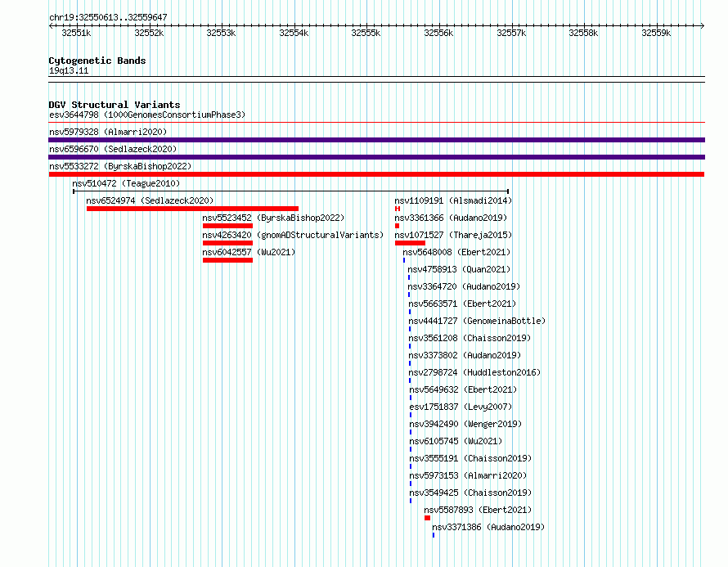Click the nsv3561208 (Chaisson2019) label

[x=470, y=338]
